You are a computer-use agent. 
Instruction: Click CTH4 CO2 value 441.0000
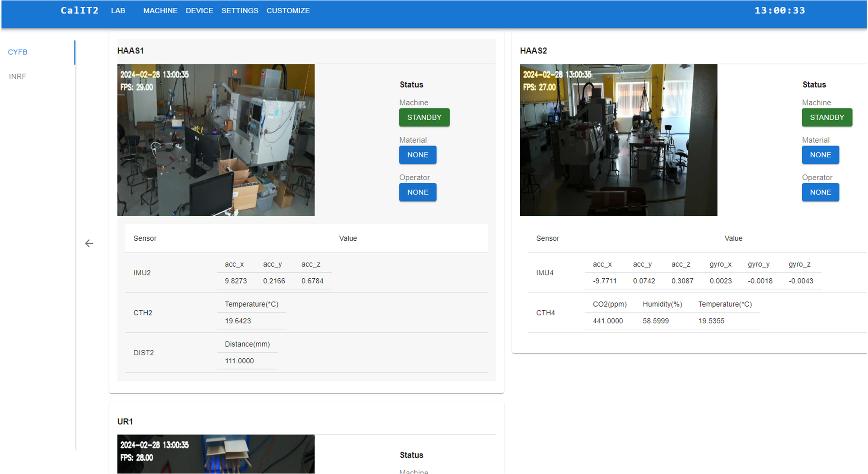tap(608, 321)
